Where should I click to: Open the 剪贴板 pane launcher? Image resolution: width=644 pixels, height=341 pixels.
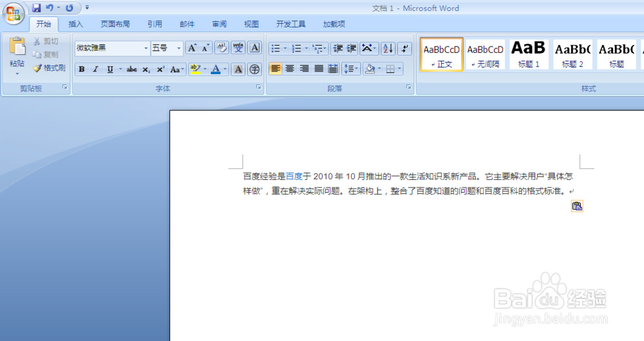[x=65, y=87]
